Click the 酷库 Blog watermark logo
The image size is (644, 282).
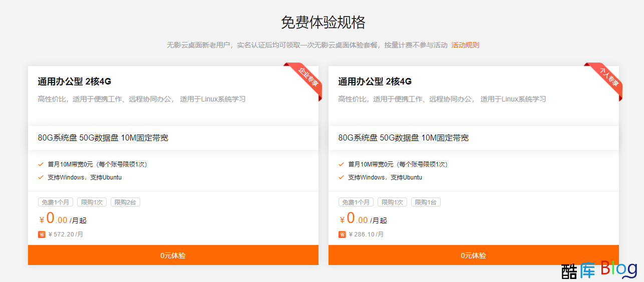click(x=599, y=270)
